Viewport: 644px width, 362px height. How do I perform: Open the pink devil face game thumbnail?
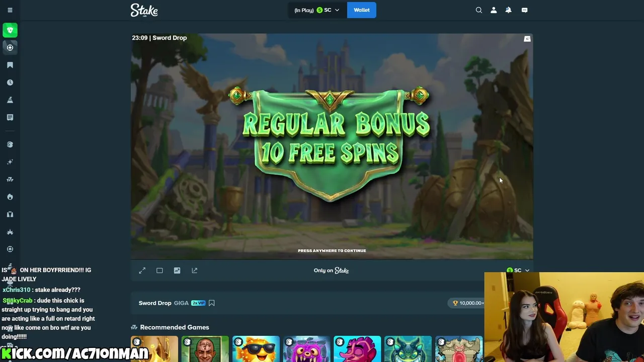[357, 349]
